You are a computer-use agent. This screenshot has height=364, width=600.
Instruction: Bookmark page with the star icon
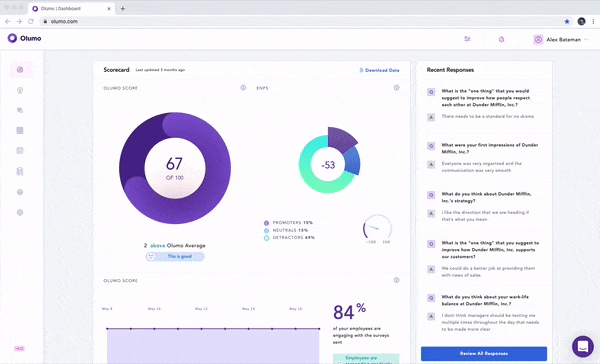point(567,21)
